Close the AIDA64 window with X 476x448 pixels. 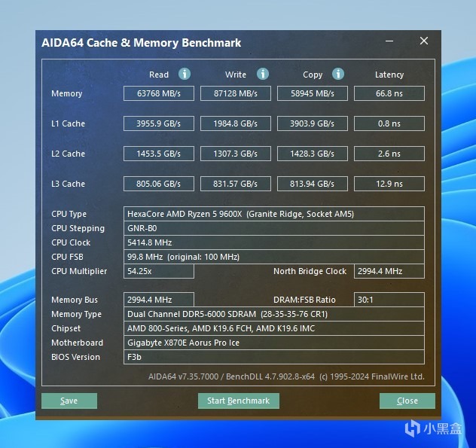coord(424,41)
